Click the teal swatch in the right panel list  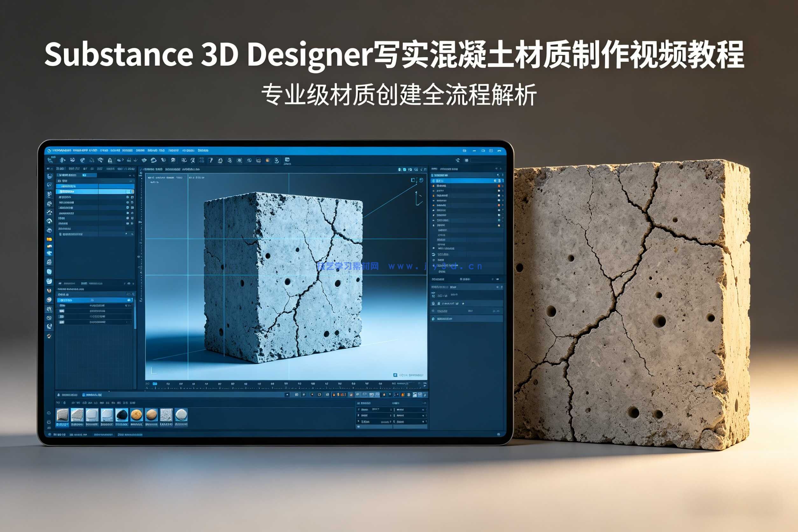pos(499,220)
